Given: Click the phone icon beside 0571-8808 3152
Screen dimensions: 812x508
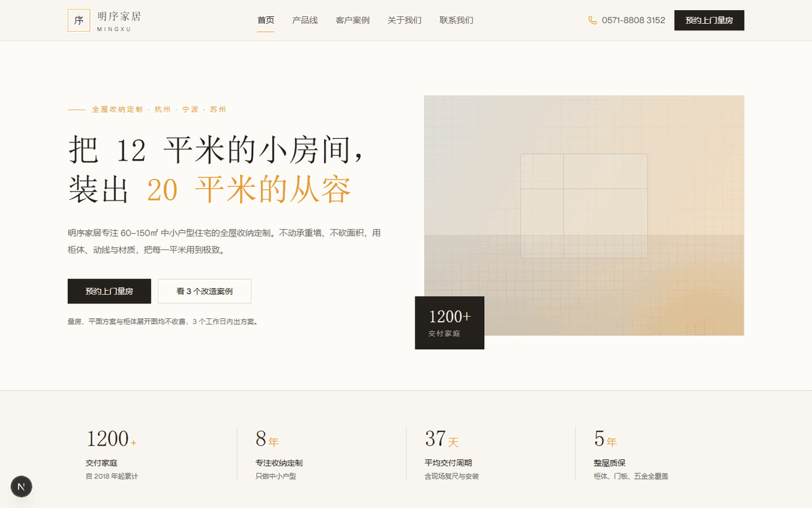Looking at the screenshot, I should click(593, 20).
